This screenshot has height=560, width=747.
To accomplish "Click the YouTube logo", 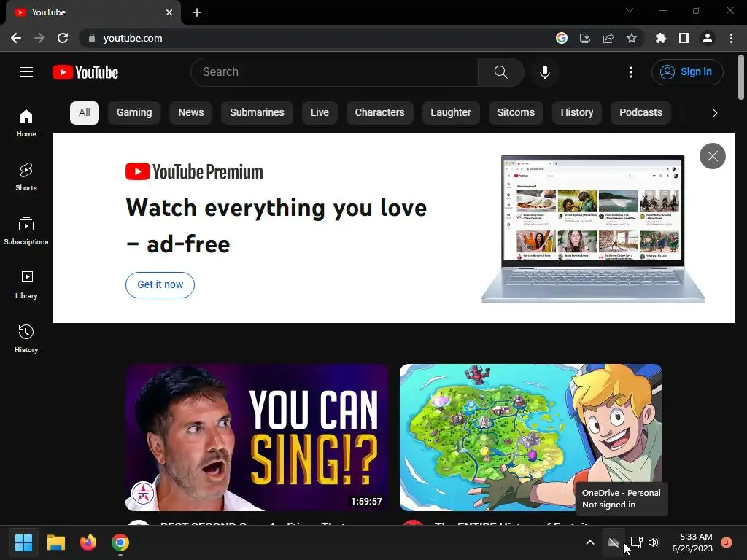I will coord(85,72).
